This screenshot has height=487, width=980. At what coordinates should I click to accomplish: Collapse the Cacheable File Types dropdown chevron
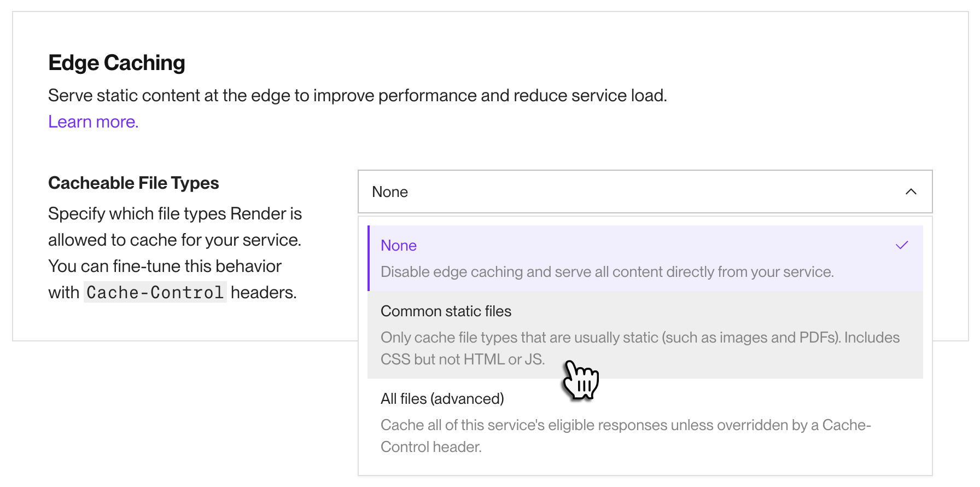coord(911,192)
